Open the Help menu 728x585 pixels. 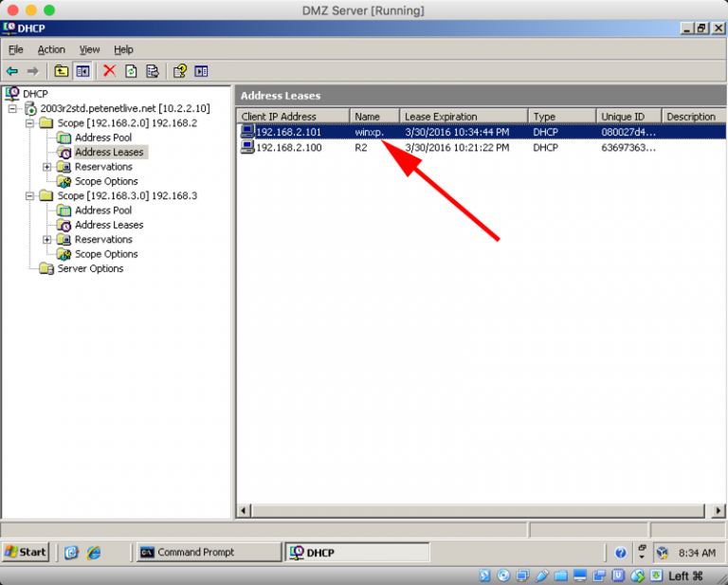[123, 49]
